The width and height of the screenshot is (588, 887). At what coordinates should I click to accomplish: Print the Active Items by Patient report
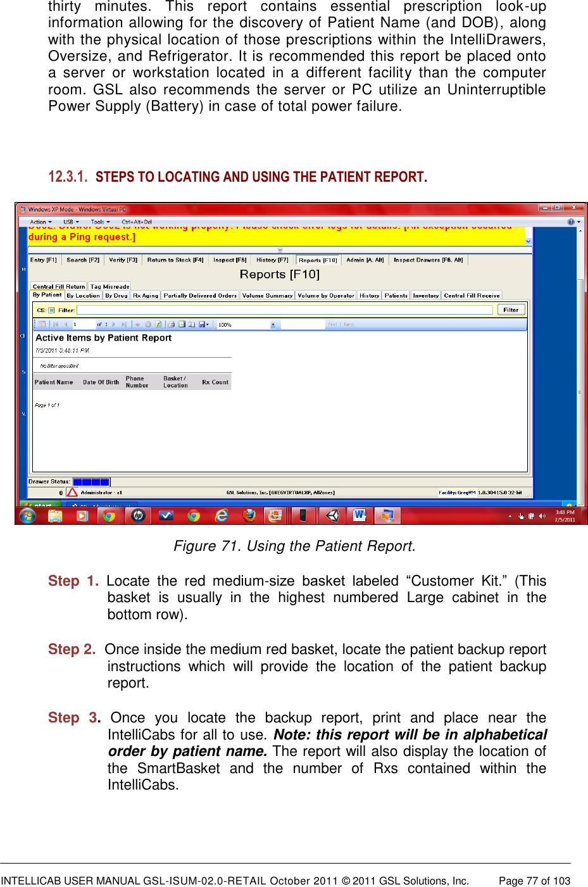(170, 324)
